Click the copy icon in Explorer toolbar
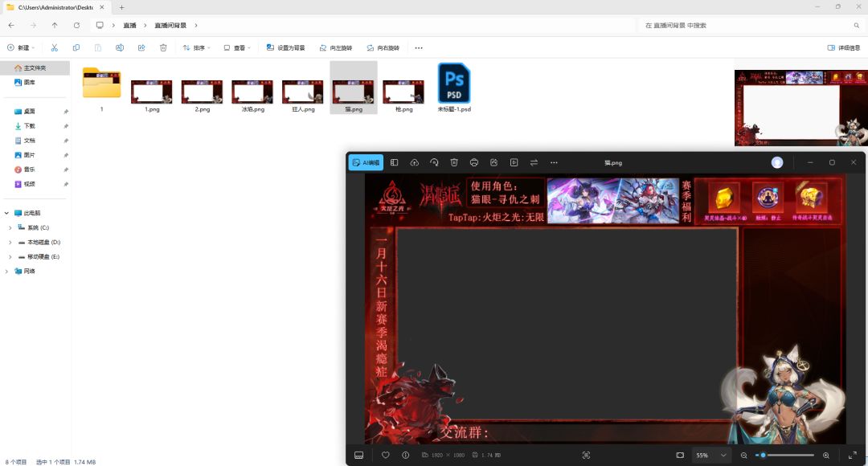Image resolution: width=868 pixels, height=466 pixels. [x=76, y=47]
